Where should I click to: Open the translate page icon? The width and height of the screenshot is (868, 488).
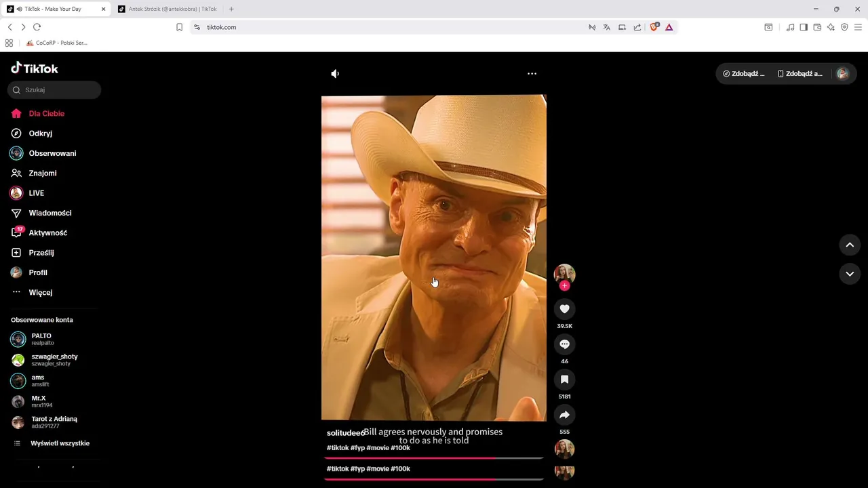(606, 27)
